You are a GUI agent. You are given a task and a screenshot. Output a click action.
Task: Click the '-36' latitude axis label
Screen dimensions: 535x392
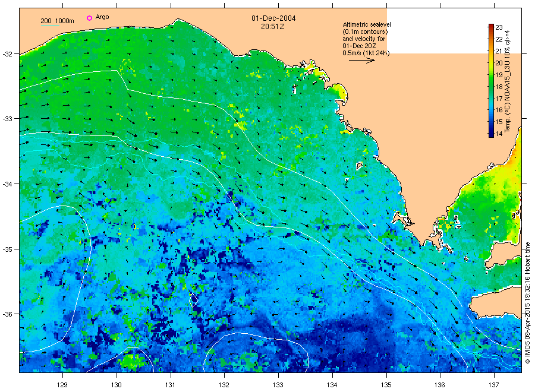[8, 314]
